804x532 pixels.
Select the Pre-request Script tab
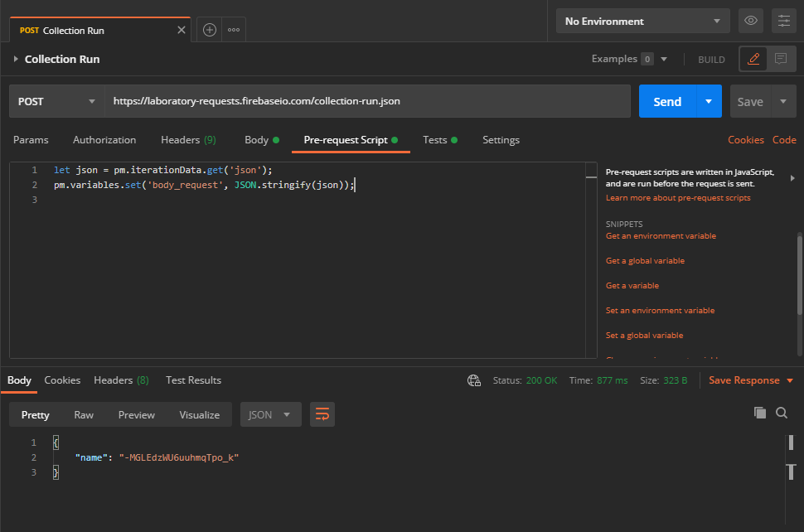[x=351, y=140]
